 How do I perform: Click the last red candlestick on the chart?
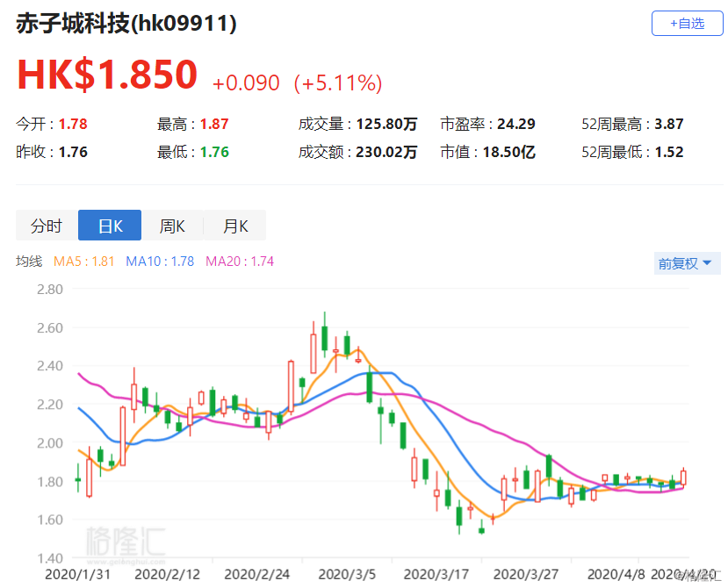click(683, 477)
